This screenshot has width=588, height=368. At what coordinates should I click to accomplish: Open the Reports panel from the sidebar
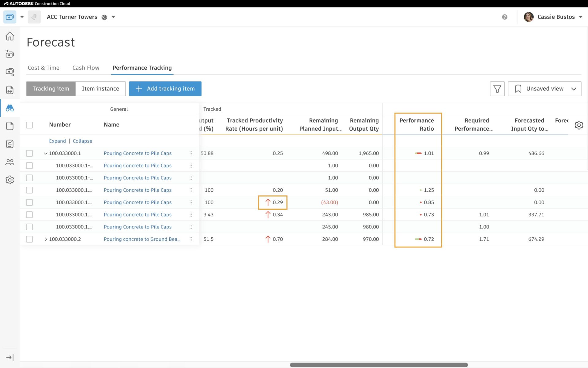(10, 144)
